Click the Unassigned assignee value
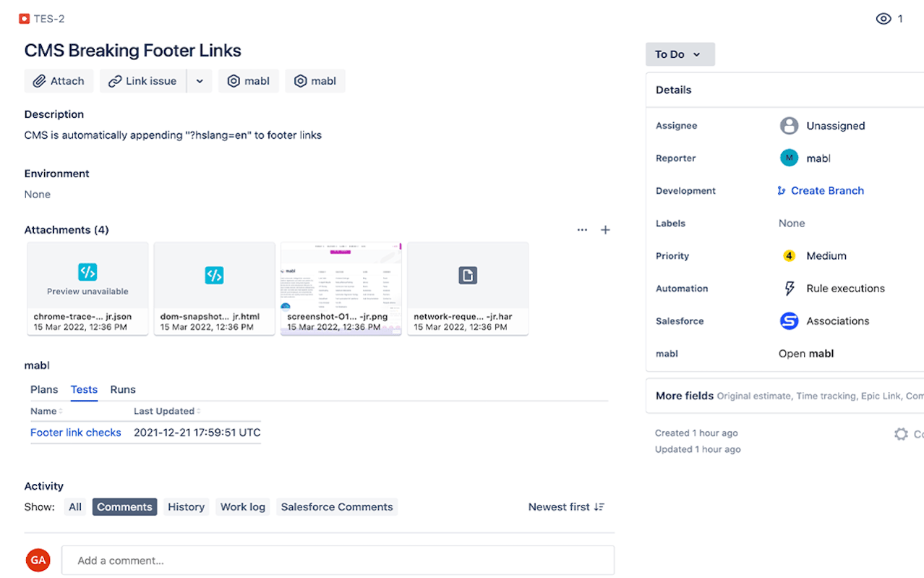 (836, 126)
